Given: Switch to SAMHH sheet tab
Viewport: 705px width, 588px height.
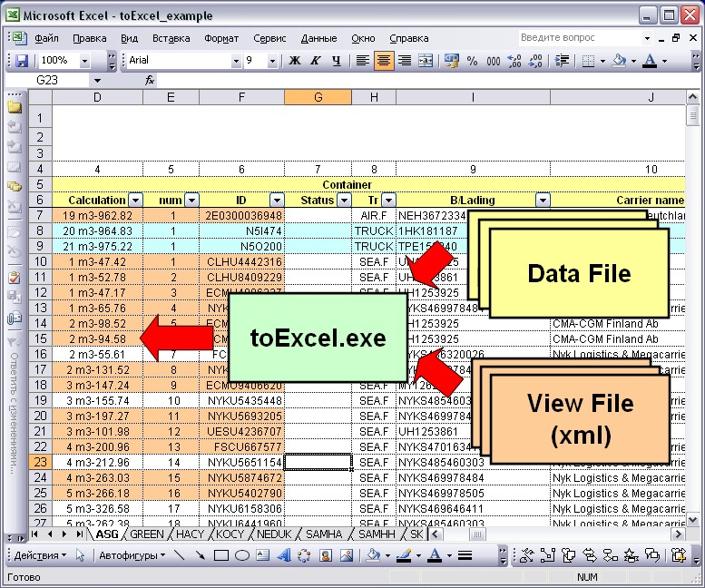Looking at the screenshot, I should pos(377,534).
